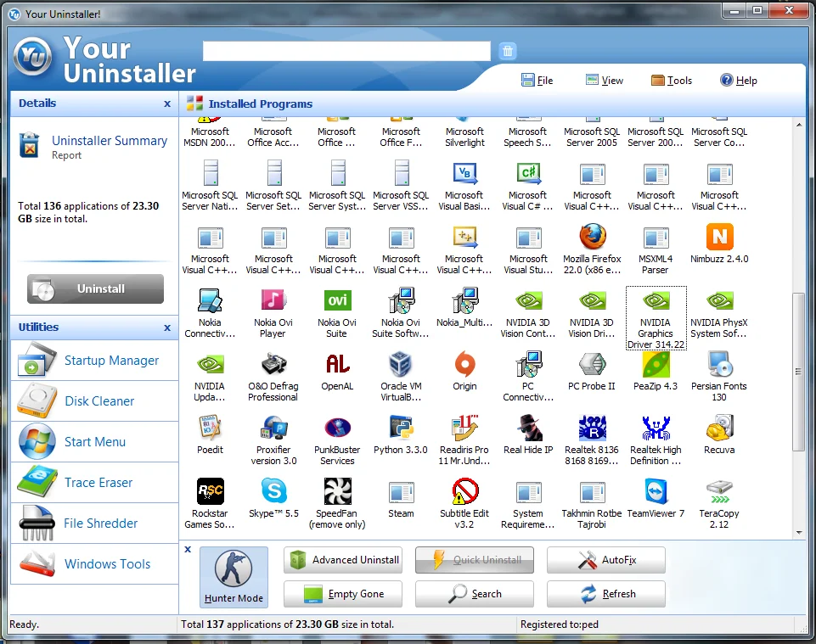
Task: Select NVIDIA PhysX System Software icon
Action: pyautogui.click(x=719, y=300)
